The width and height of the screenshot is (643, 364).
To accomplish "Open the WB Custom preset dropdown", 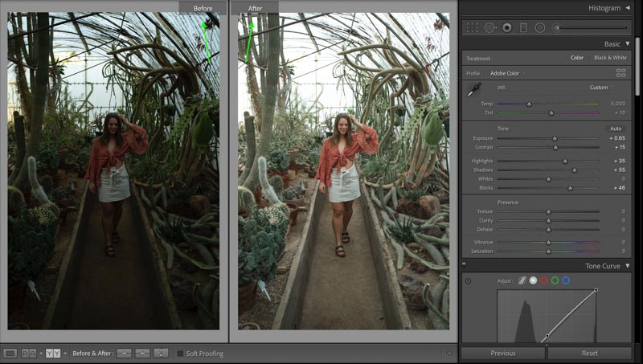I will [601, 88].
